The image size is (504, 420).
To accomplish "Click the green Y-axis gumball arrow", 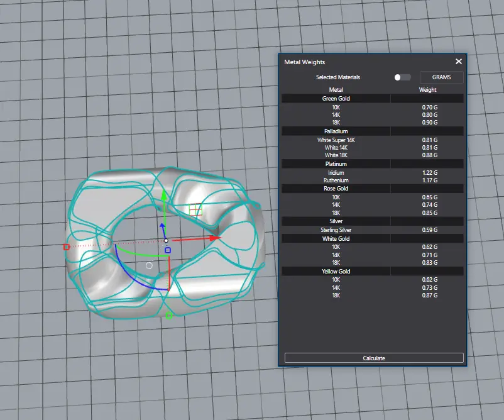I will (164, 195).
